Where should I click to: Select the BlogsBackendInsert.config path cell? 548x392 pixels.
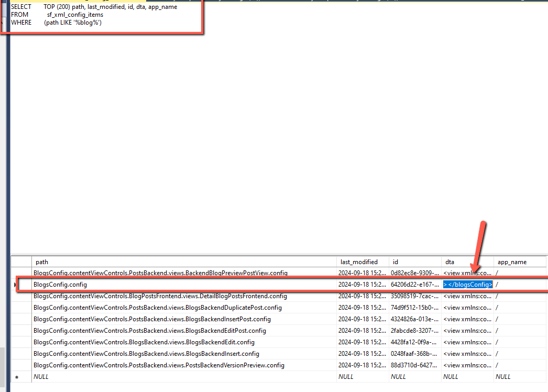184,354
